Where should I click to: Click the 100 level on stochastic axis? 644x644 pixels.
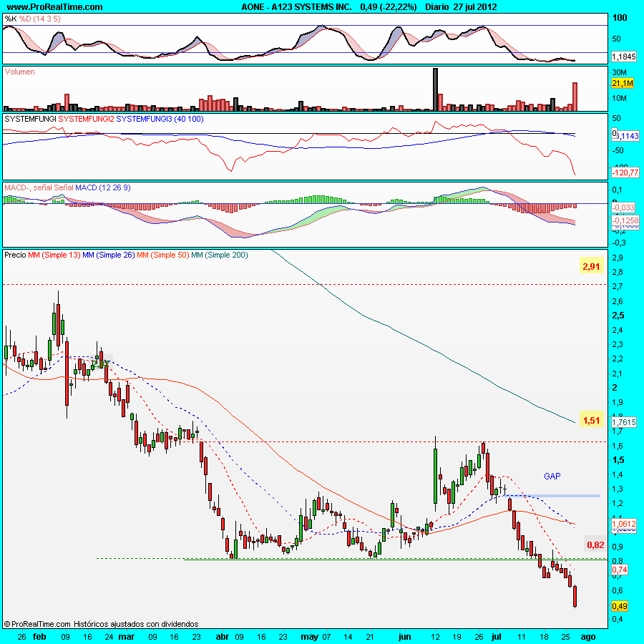point(620,18)
